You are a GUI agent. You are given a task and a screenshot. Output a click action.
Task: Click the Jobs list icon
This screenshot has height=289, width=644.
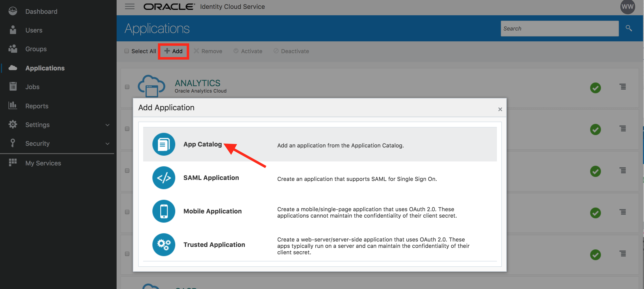[x=13, y=87]
